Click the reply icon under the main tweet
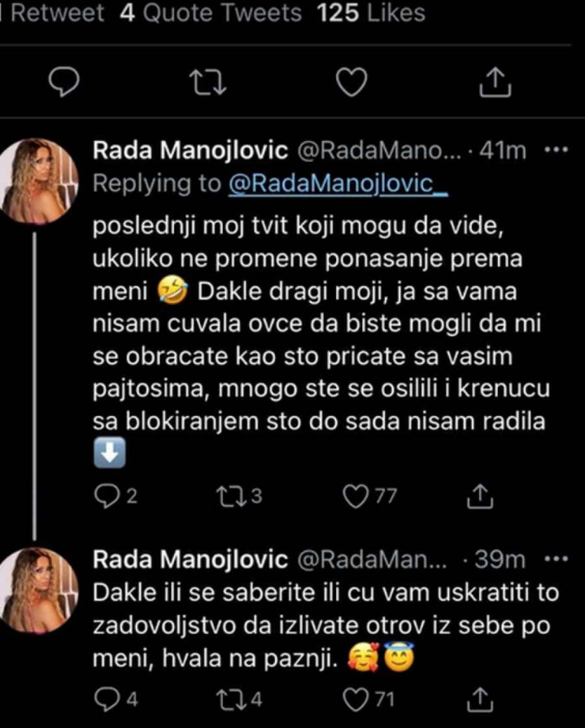This screenshot has width=585, height=728. pyautogui.click(x=63, y=81)
